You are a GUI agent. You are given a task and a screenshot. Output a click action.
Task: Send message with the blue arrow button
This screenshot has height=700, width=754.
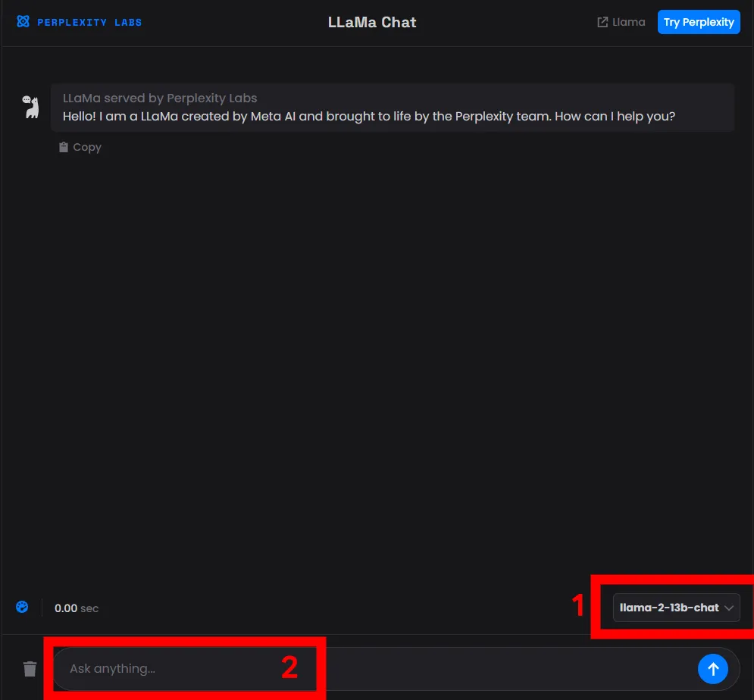pyautogui.click(x=712, y=669)
